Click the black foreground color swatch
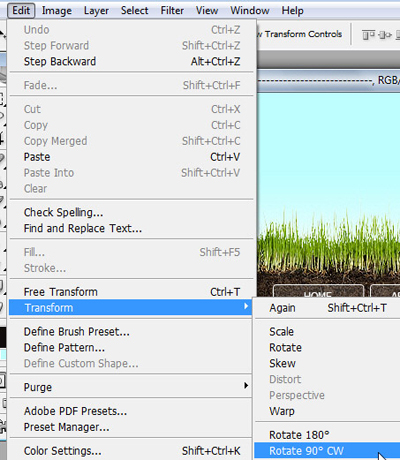 click(3, 337)
